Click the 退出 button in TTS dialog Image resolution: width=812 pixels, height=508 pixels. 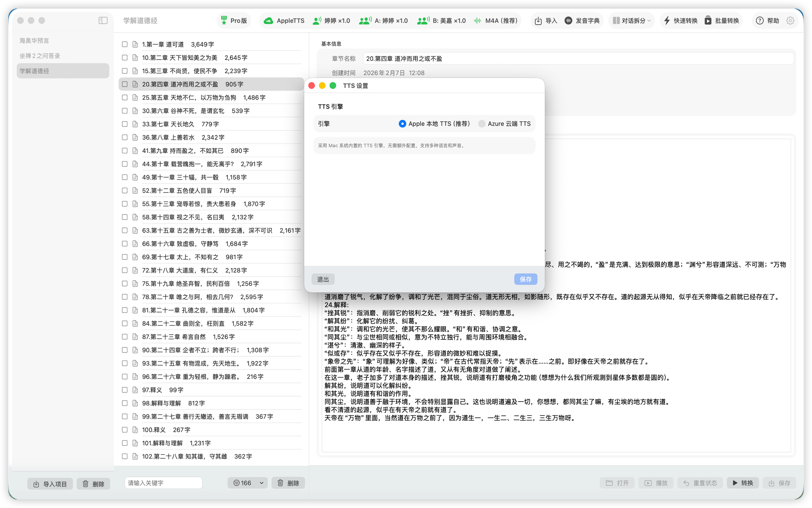tap(323, 279)
